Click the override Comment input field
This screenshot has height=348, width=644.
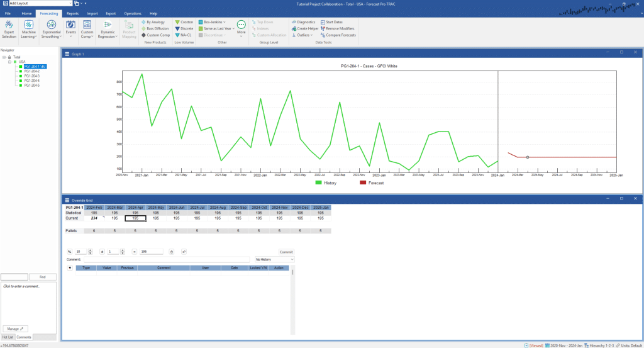167,259
